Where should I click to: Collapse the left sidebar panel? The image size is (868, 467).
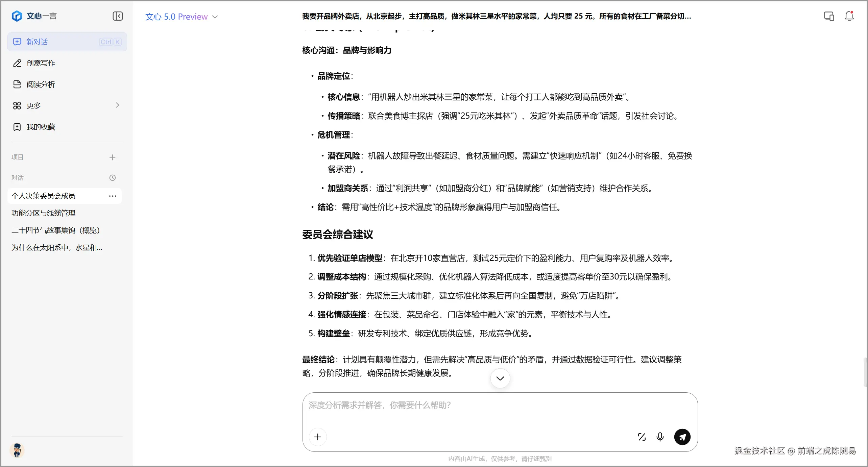click(118, 16)
